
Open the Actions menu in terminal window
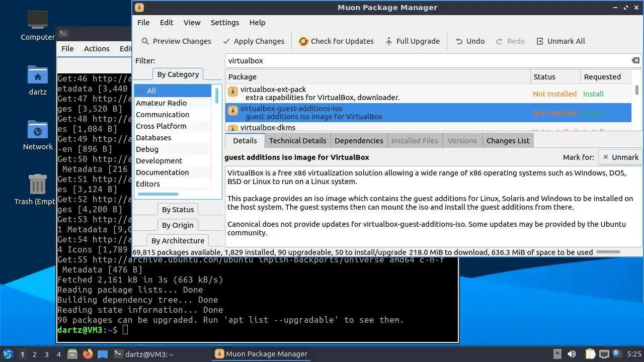pos(97,49)
